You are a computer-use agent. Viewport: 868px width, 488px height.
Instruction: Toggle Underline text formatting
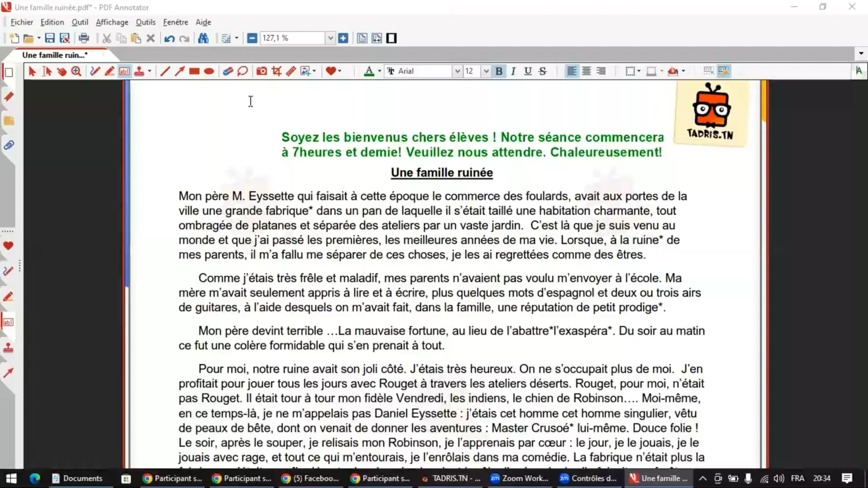point(528,71)
